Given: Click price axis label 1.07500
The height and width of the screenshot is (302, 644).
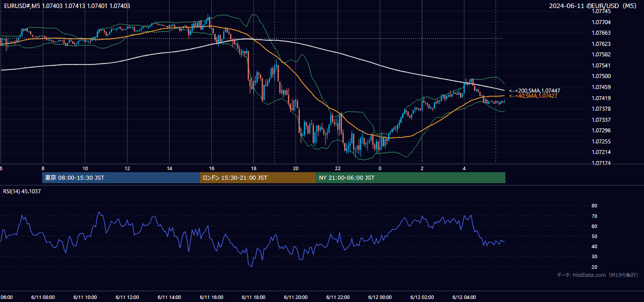Looking at the screenshot, I should [x=601, y=76].
